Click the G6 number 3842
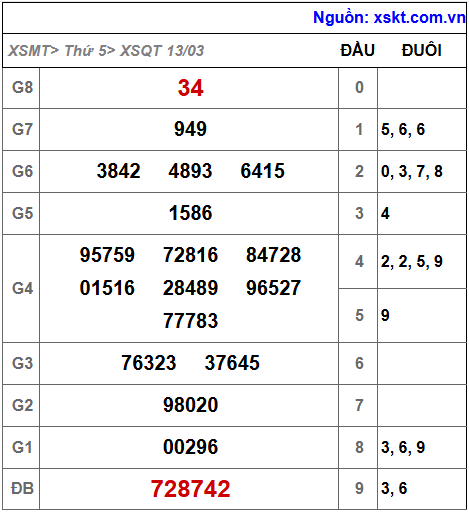The height and width of the screenshot is (514, 469). click(x=118, y=171)
